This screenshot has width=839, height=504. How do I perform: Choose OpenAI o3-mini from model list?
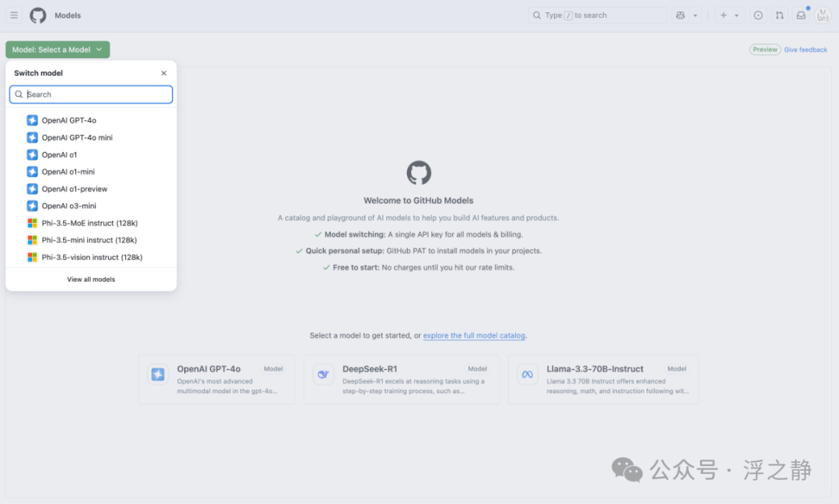tap(68, 206)
